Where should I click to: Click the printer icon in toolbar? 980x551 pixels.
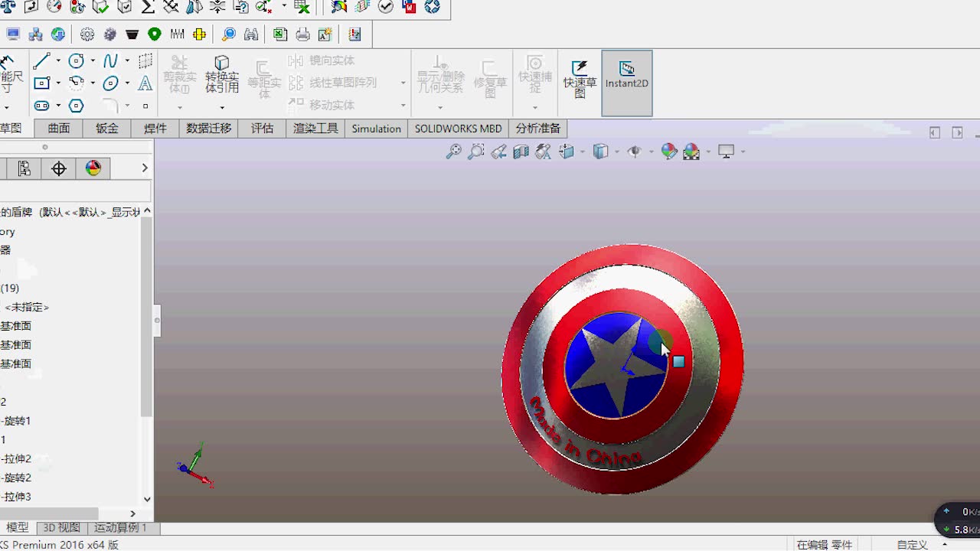(x=303, y=34)
